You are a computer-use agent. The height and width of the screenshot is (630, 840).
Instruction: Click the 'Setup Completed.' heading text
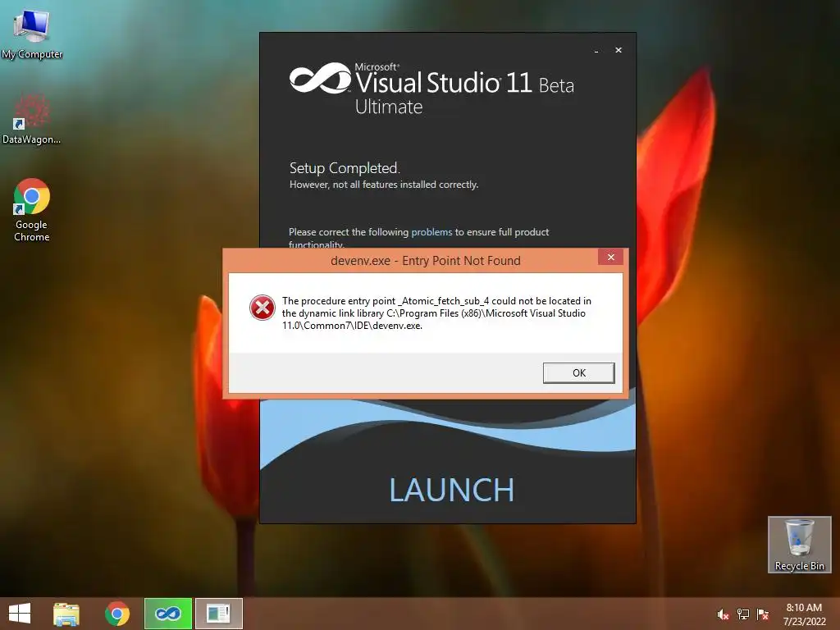(x=345, y=168)
